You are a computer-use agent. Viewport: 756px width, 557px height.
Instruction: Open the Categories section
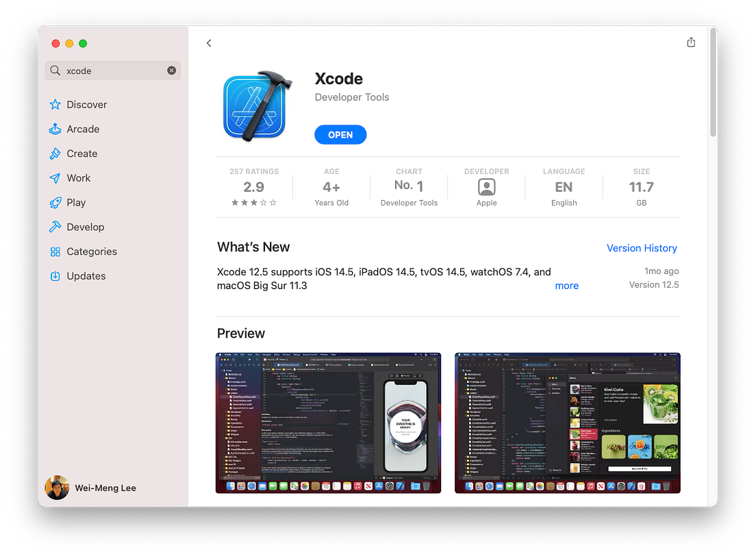click(92, 251)
